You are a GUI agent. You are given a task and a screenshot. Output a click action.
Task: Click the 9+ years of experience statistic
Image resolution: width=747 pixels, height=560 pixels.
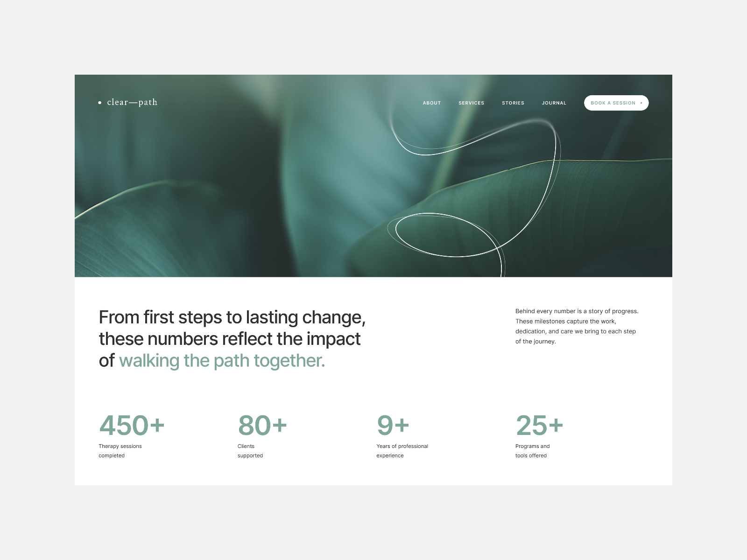click(x=393, y=425)
